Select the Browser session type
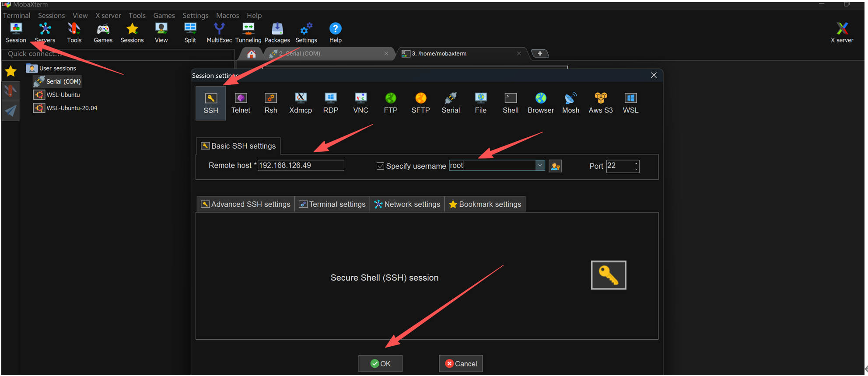 (541, 103)
